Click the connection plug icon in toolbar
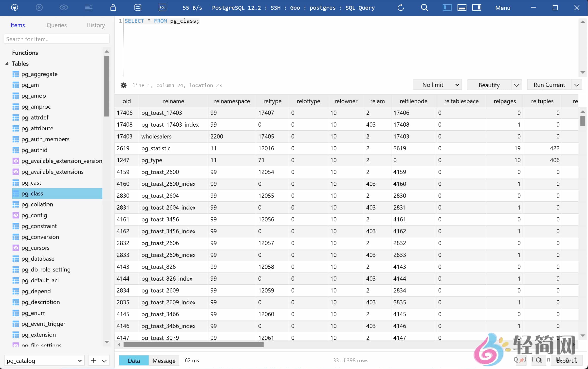This screenshot has width=588, height=369. tap(15, 8)
